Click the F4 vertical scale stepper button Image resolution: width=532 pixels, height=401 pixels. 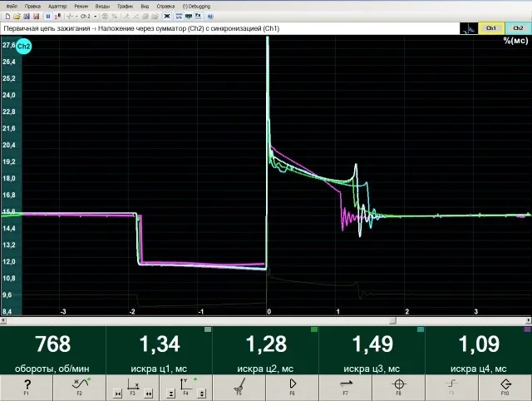(202, 394)
